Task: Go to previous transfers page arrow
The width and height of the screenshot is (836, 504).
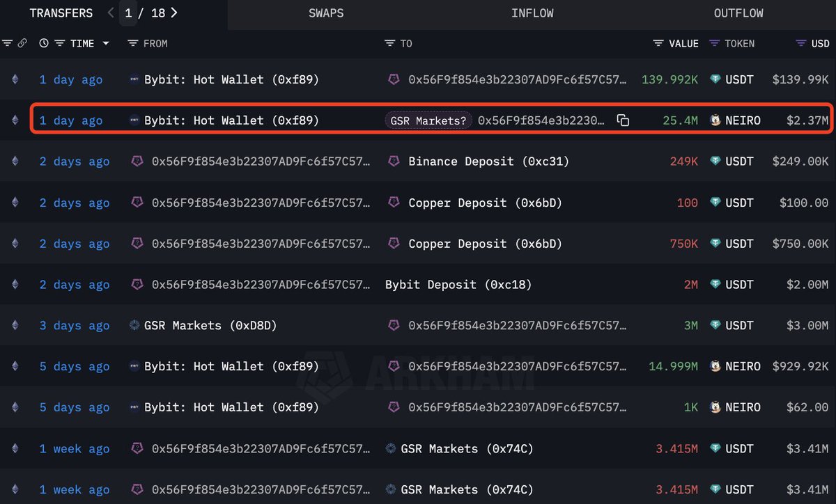Action: 111,13
